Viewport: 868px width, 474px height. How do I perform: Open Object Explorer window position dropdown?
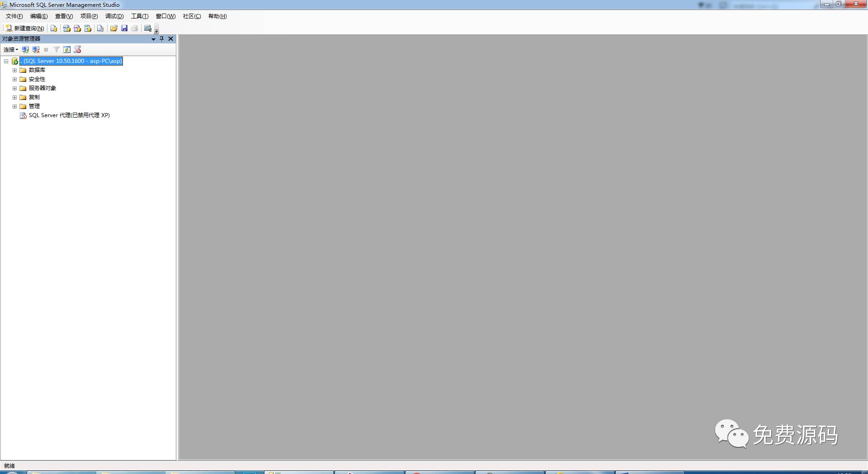[x=153, y=39]
